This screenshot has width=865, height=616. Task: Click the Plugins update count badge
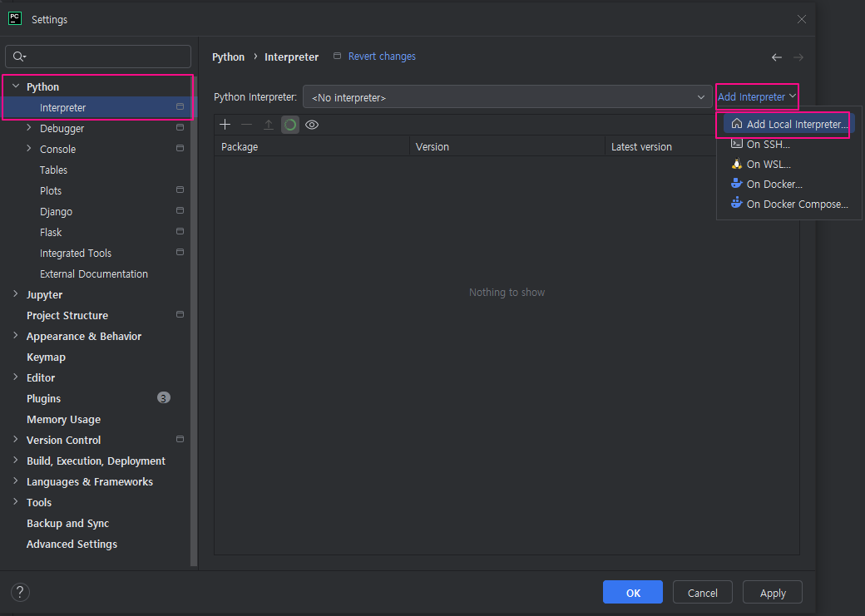coord(164,397)
